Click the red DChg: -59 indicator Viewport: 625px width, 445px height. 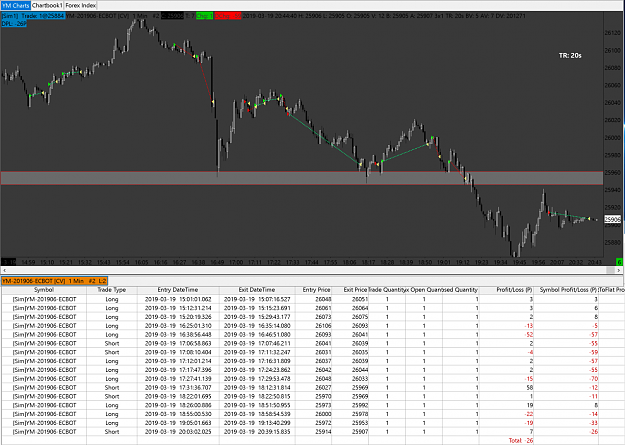coord(228,16)
